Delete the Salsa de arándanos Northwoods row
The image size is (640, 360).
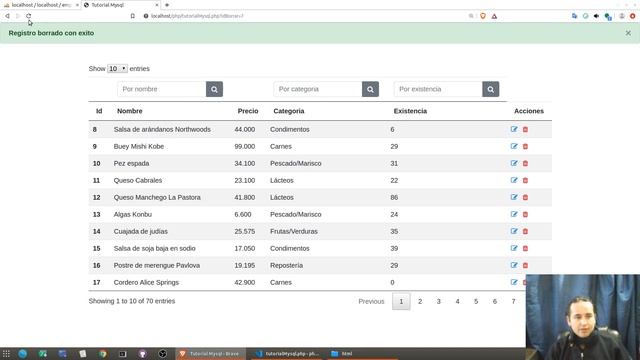pyautogui.click(x=525, y=129)
